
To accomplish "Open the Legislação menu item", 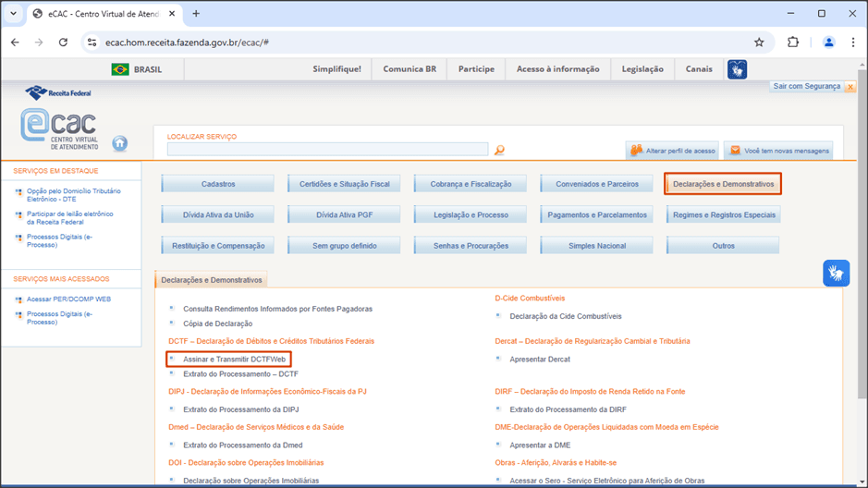I will tap(642, 69).
